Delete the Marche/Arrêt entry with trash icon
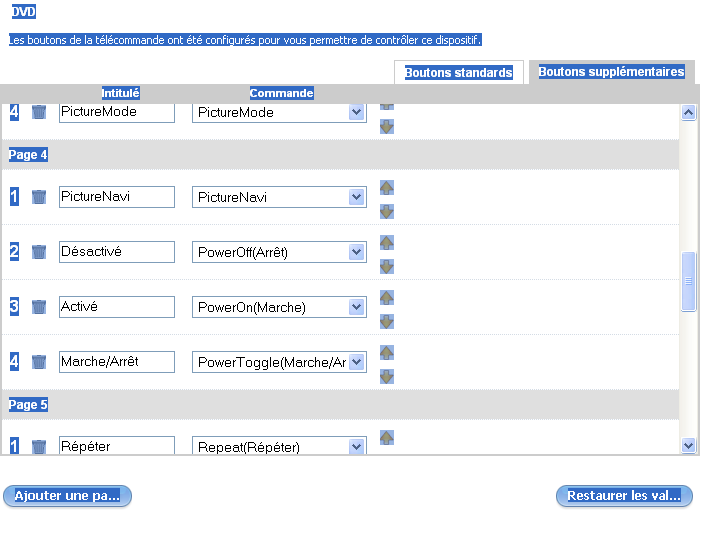The height and width of the screenshot is (550, 704). tap(39, 362)
